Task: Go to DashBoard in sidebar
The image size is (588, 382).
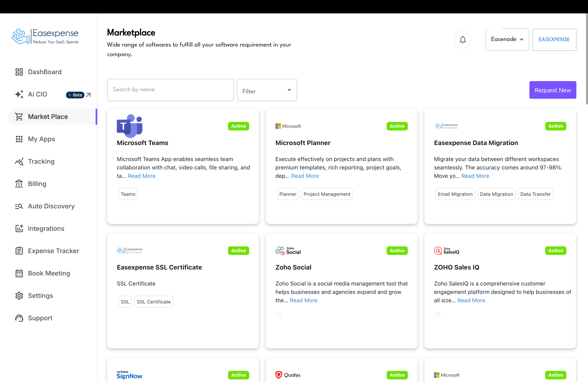Action: (x=45, y=72)
